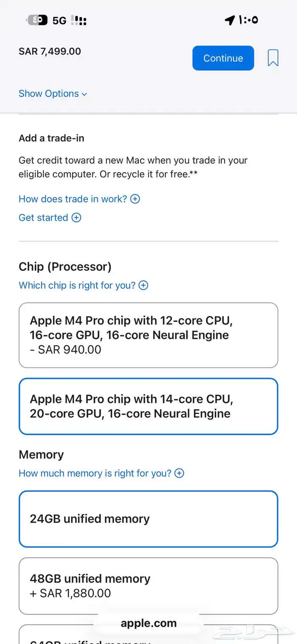297x644 pixels.
Task: Open 'How does trade in work?' link
Action: point(73,199)
